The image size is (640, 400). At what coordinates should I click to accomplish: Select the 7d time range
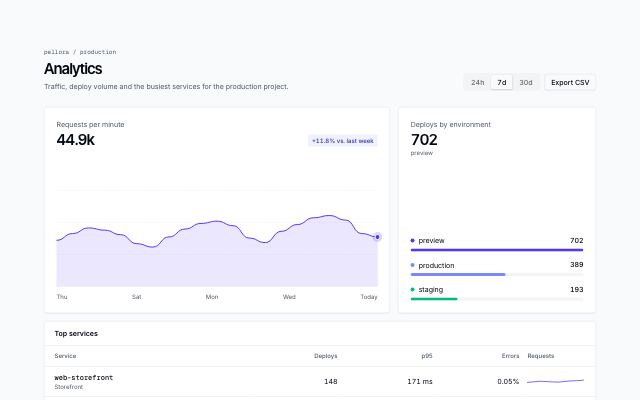click(x=502, y=82)
